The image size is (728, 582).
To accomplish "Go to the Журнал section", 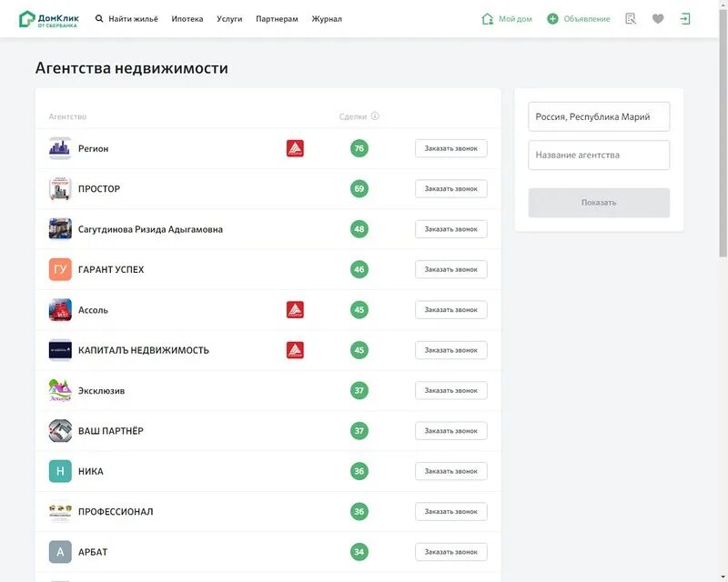I will point(327,18).
